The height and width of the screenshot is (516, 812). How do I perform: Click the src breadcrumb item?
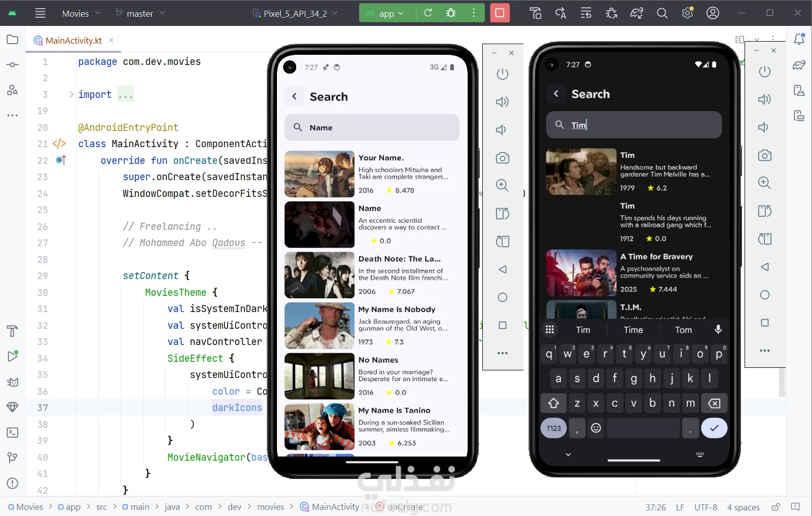pos(101,507)
